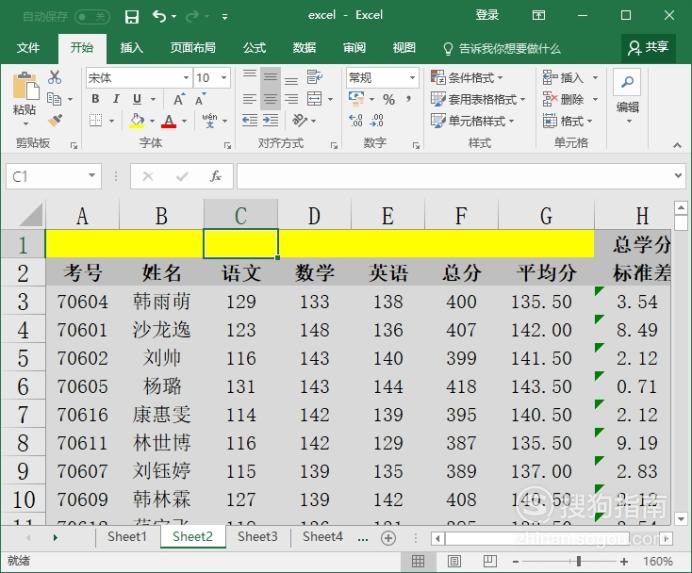This screenshot has width=692, height=573.
Task: Click the Wrap Text icon
Action: [x=315, y=77]
